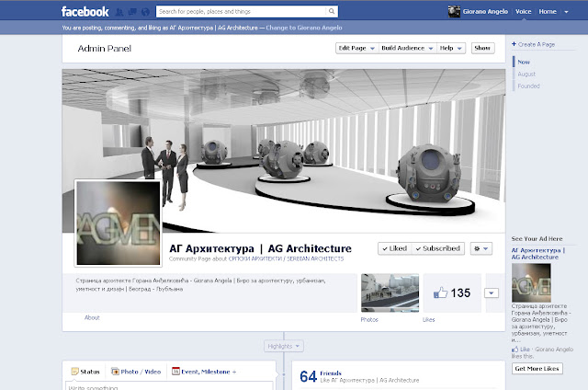
Task: Click thumbs-up icon in the ad
Action: click(514, 350)
